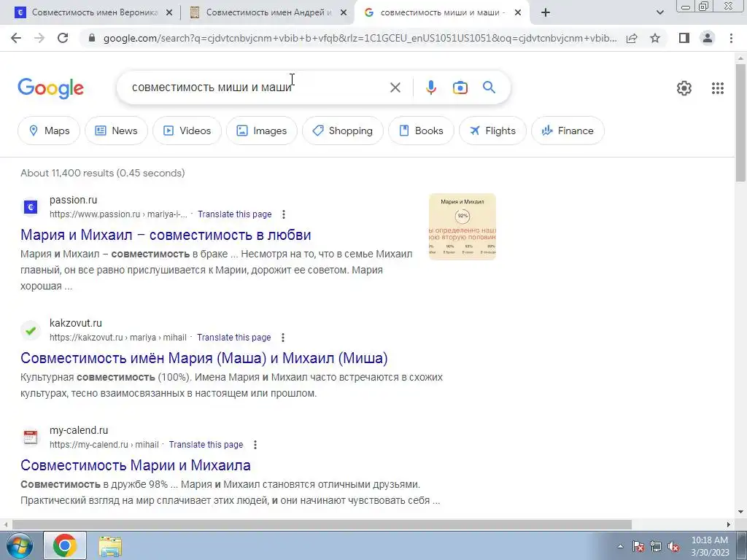The height and width of the screenshot is (560, 747).
Task: Open Windows Start menu
Action: (x=19, y=545)
